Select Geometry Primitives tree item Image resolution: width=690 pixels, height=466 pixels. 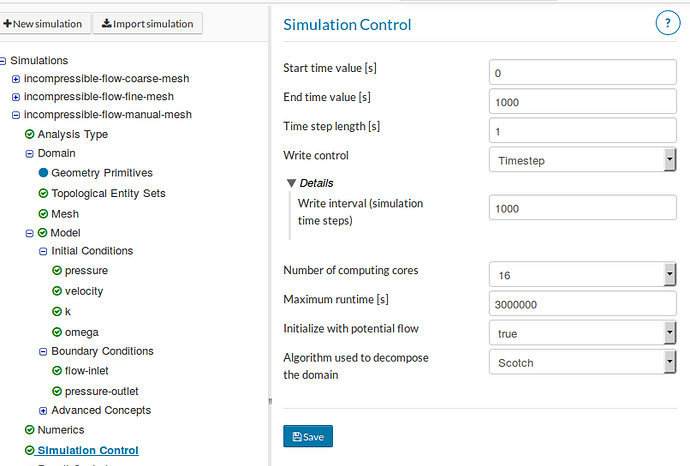102,173
